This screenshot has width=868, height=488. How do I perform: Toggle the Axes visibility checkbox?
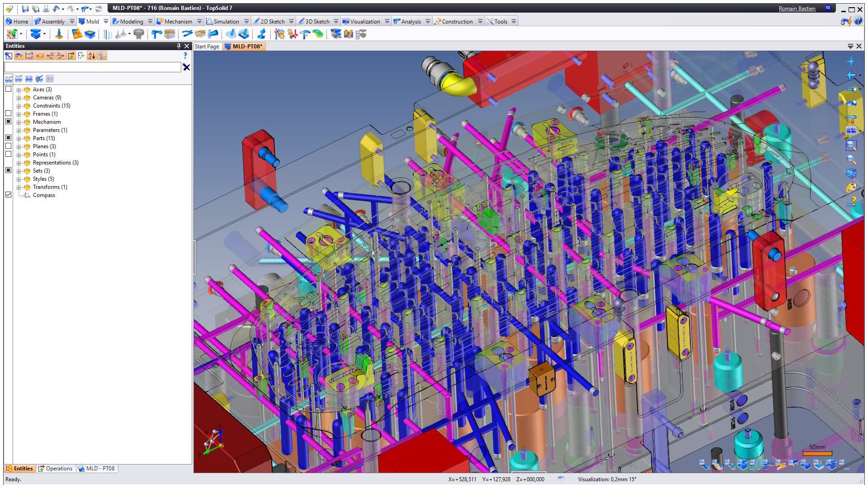click(8, 89)
